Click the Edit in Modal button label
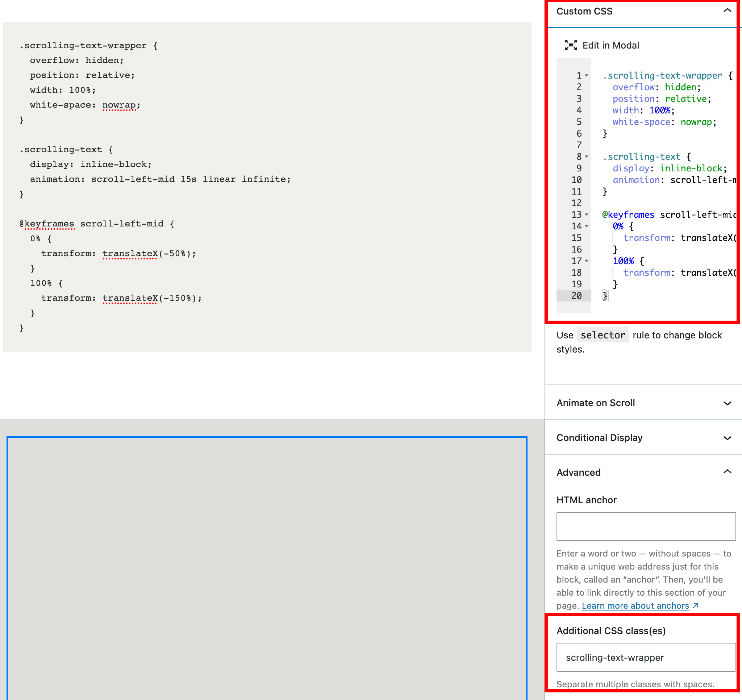 tap(610, 45)
